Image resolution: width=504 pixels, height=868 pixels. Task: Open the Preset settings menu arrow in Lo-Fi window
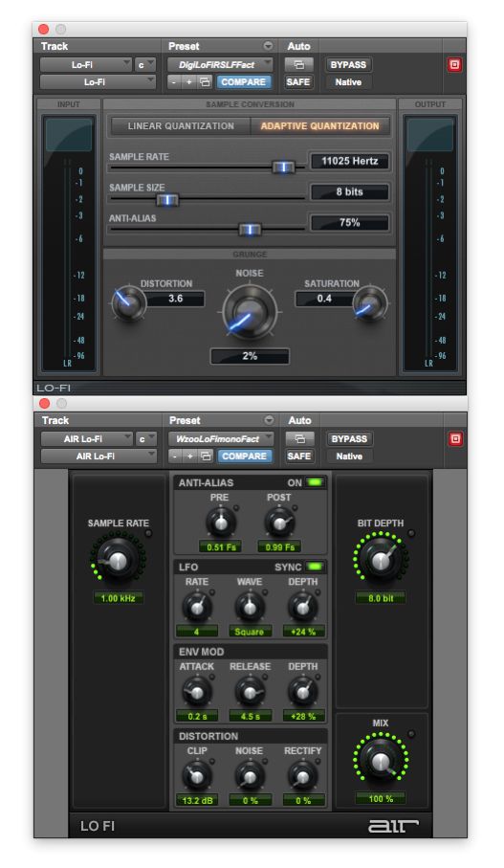coord(269,46)
